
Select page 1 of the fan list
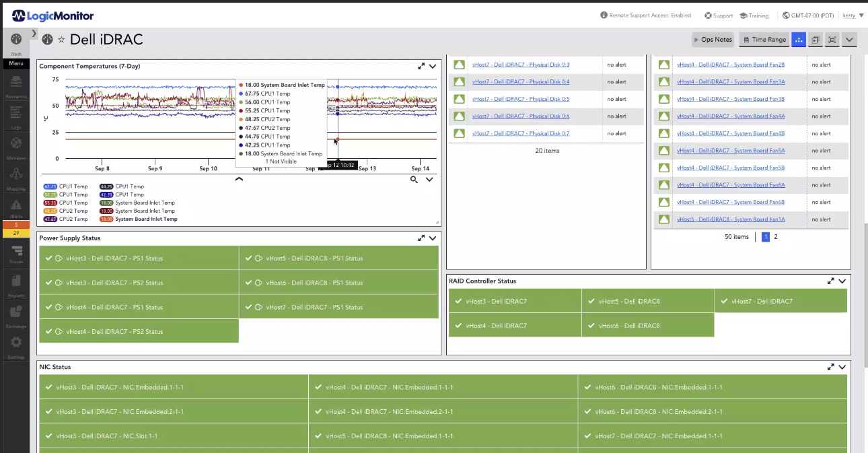tap(766, 237)
